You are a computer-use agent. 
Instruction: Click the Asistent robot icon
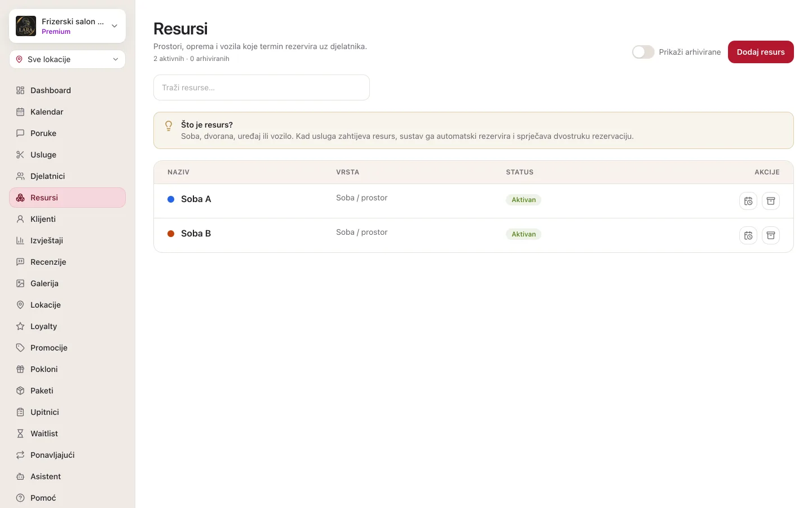20,476
